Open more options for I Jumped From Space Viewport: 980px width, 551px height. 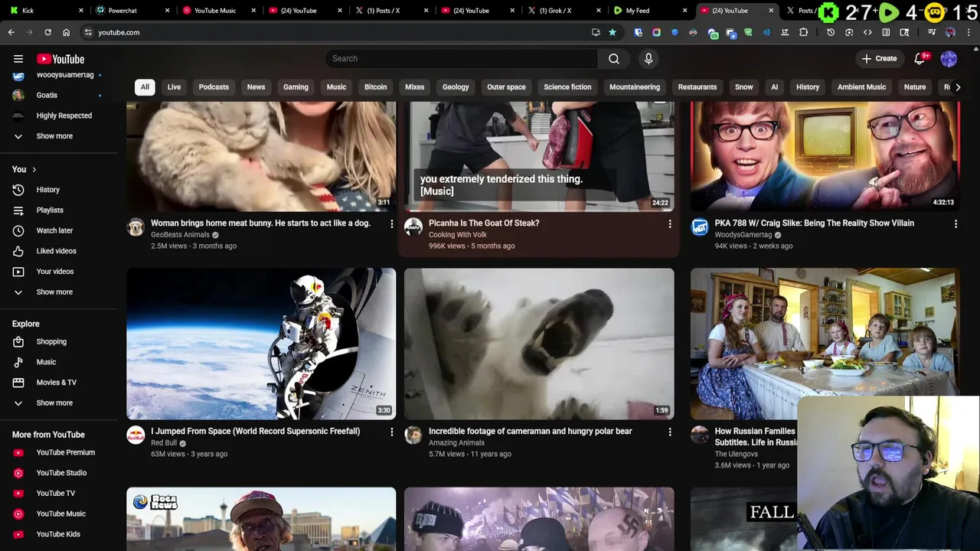(x=391, y=432)
